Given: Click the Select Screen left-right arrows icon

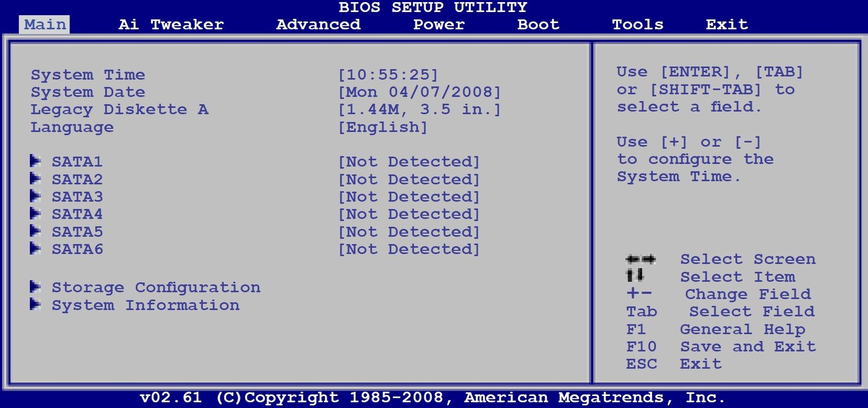Looking at the screenshot, I should click(640, 259).
